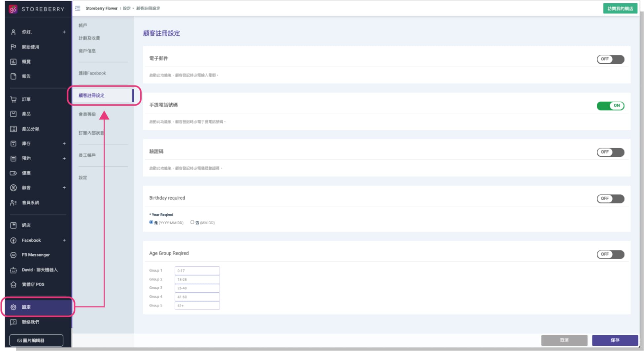Click Storeberry Flower breadcrumb link
This screenshot has height=351, width=644.
[x=101, y=8]
